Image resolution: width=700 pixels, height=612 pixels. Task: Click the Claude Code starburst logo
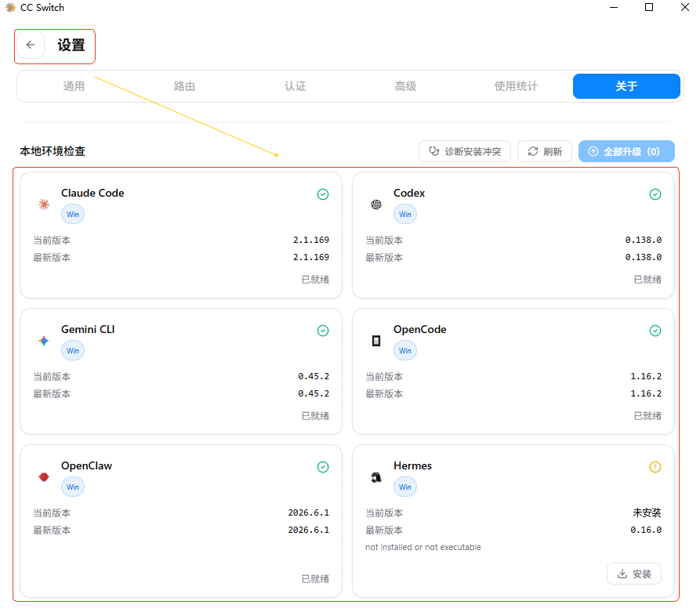pos(44,205)
